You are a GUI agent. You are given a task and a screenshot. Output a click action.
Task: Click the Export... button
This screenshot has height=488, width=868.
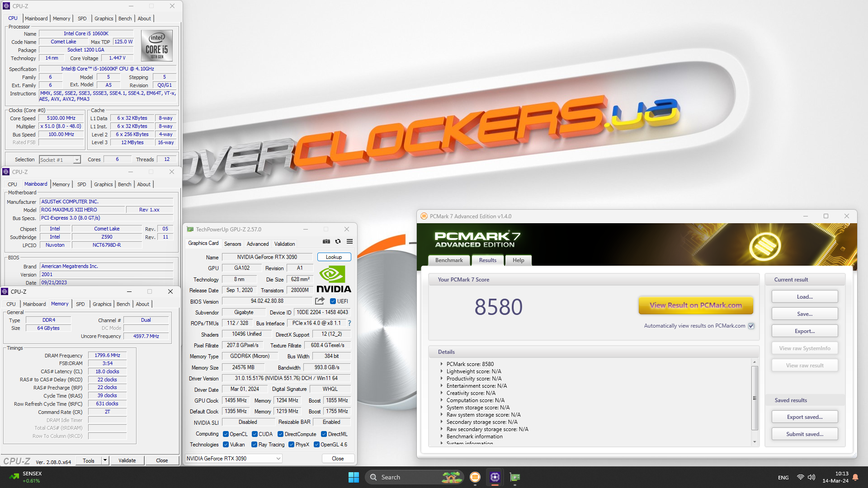tap(805, 331)
